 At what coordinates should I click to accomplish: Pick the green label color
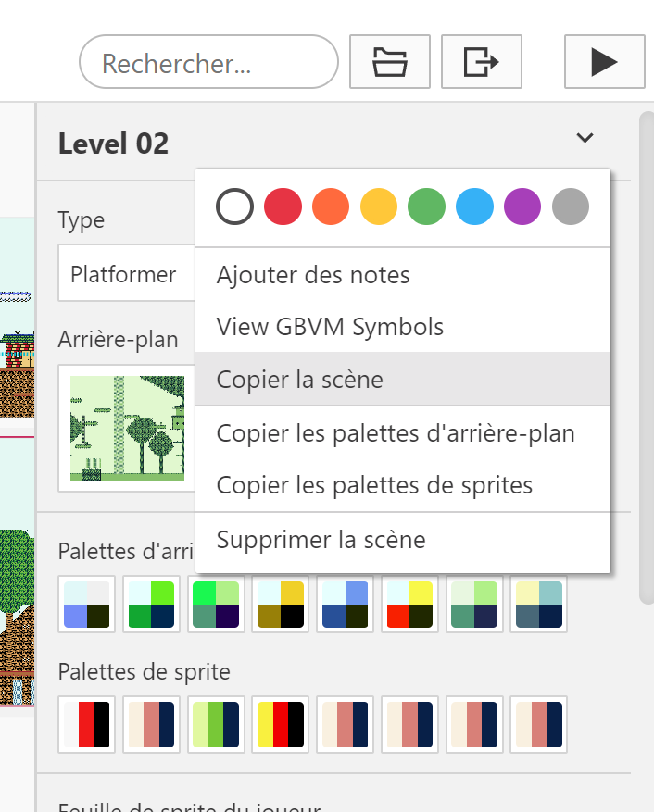tap(426, 206)
